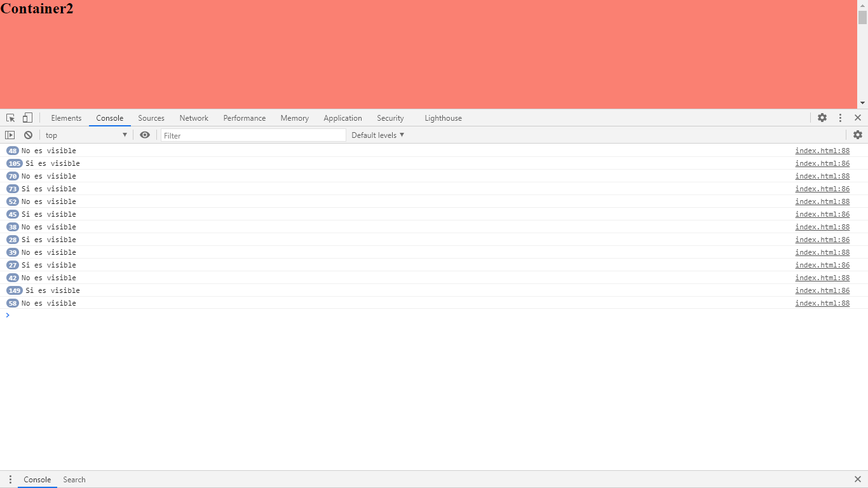Open index.html:86 link of the 73-count message
Image resolution: width=868 pixels, height=488 pixels.
point(822,189)
